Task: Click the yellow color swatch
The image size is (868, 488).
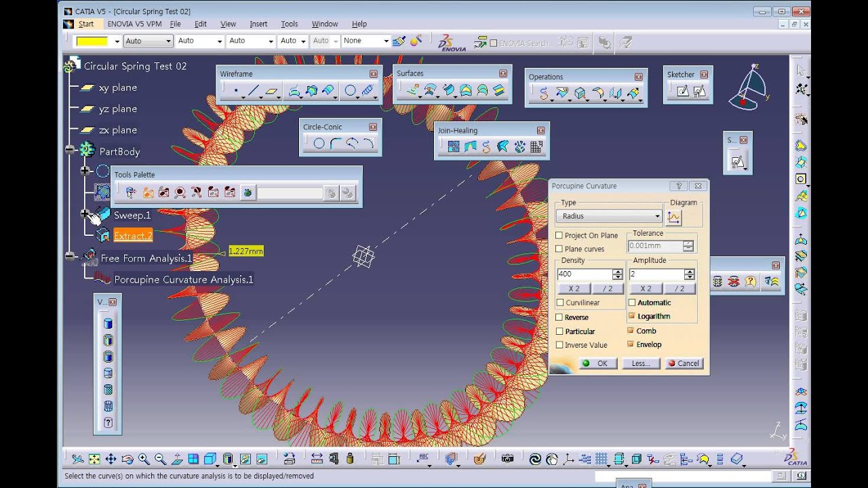Action: pyautogui.click(x=92, y=41)
